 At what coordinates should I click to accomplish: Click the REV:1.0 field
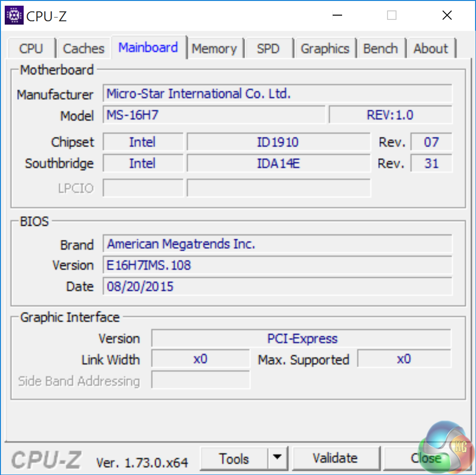click(x=390, y=114)
